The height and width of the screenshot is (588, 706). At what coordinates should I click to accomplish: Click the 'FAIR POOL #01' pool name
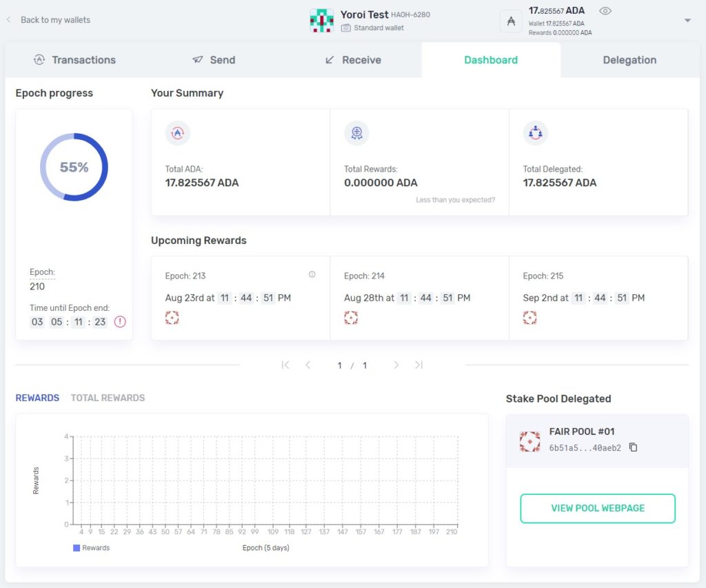click(x=582, y=432)
